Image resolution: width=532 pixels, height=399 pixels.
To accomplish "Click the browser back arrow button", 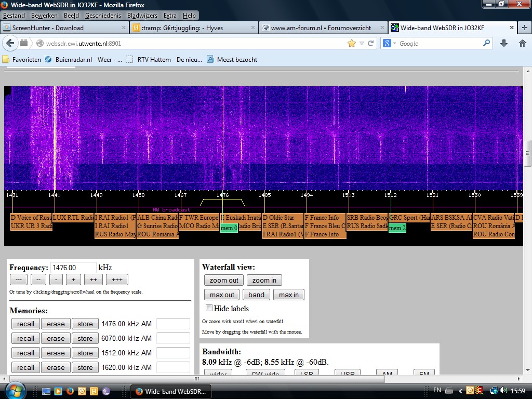I will point(10,43).
